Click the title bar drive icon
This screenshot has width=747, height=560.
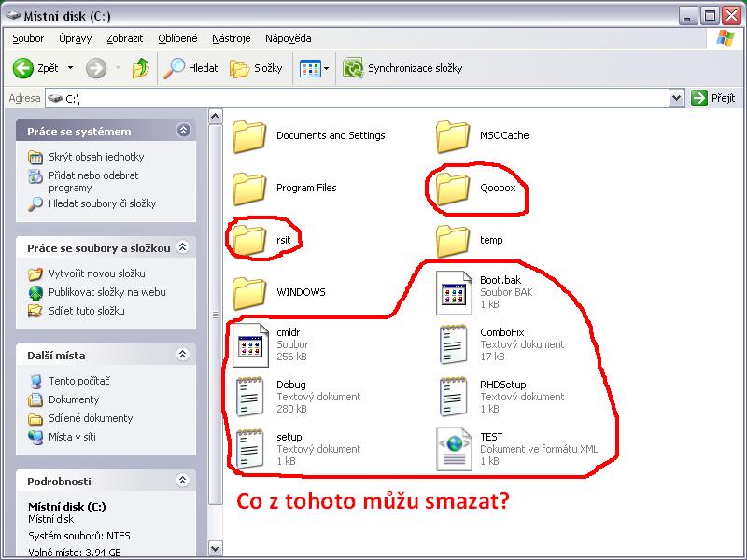coord(13,15)
